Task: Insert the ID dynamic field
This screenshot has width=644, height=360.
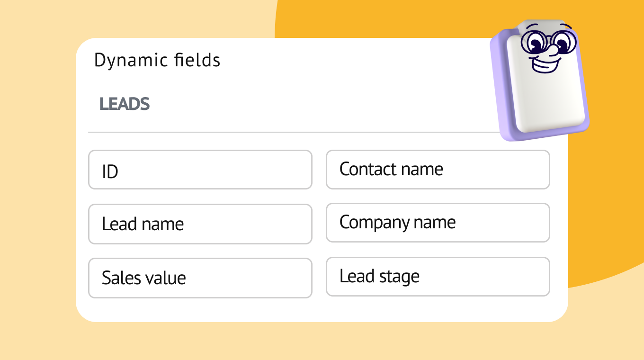Action: (200, 170)
